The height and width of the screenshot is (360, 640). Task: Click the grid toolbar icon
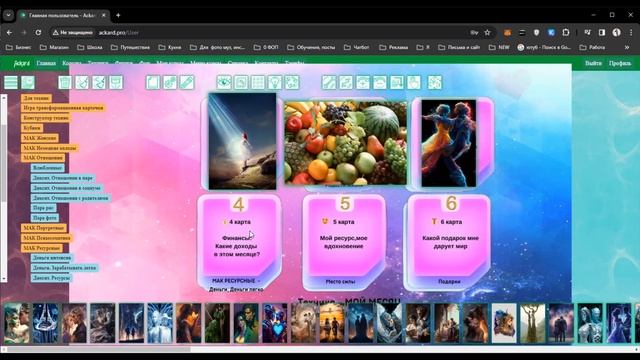[258, 82]
